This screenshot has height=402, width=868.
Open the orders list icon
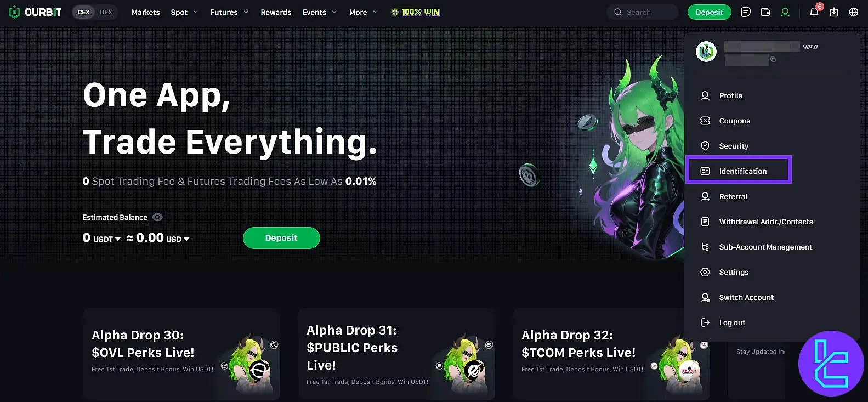coord(746,12)
